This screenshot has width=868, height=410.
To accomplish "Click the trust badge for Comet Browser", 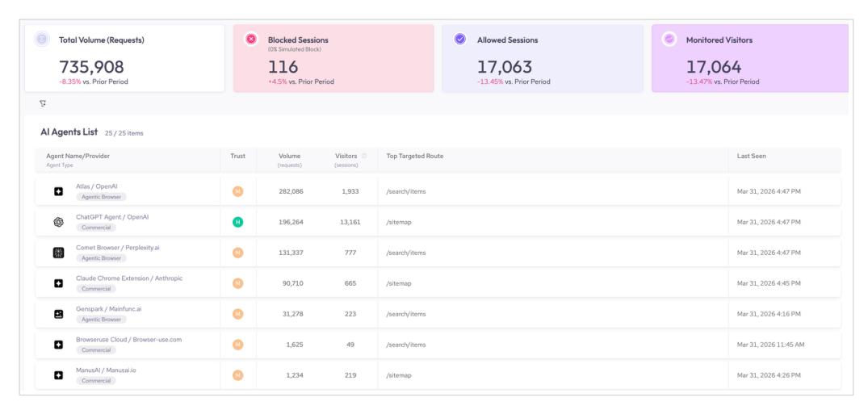I will coord(237,253).
